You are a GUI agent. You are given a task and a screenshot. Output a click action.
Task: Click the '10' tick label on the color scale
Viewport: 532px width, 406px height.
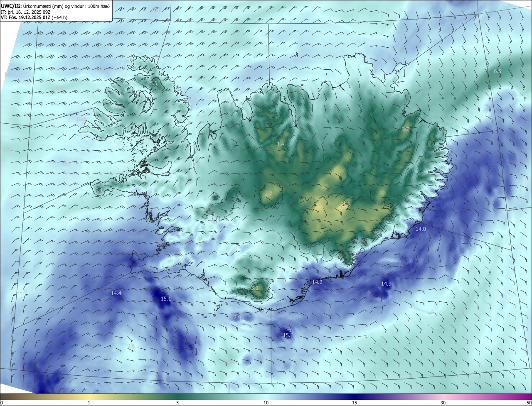(266, 403)
